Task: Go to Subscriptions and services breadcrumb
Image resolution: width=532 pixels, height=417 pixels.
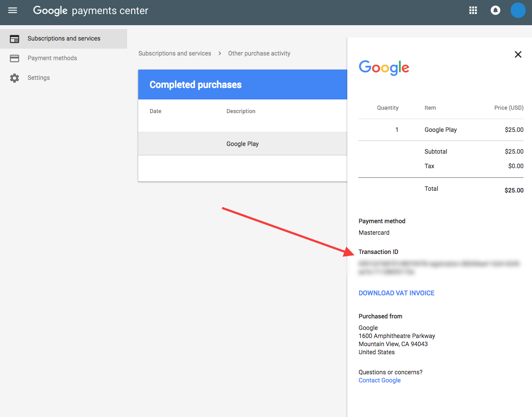Action: pos(175,53)
